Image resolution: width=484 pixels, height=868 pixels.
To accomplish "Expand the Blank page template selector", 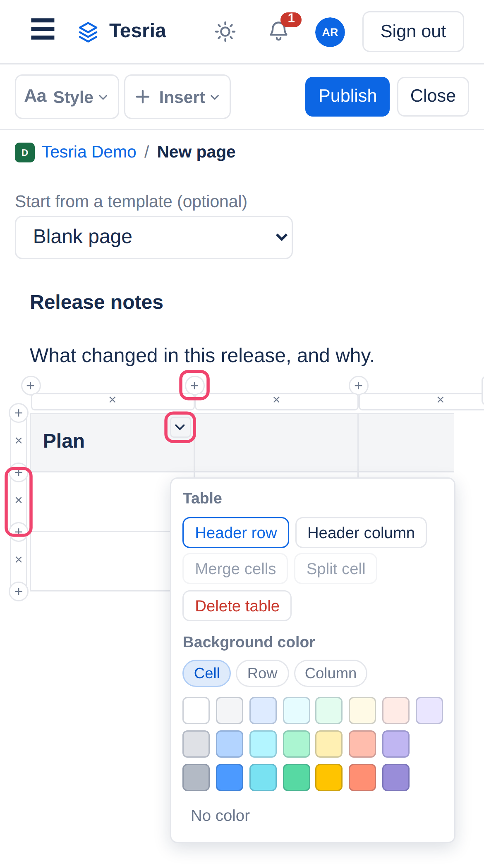I will [x=154, y=237].
